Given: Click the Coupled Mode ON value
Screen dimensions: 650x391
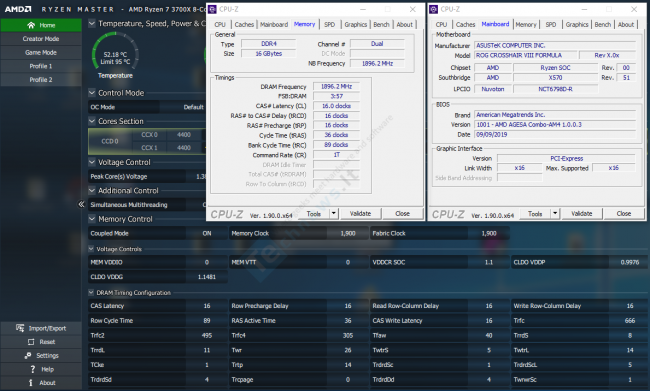Looking at the screenshot, I should coord(206,233).
